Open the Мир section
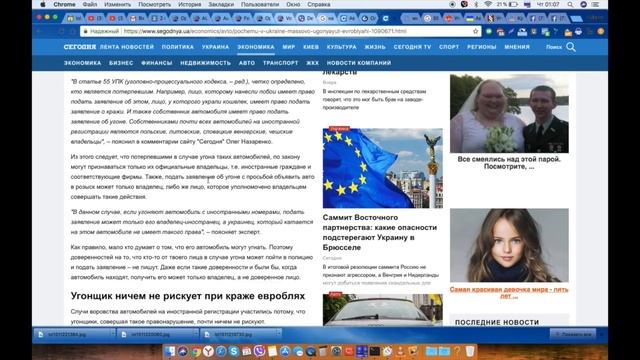 click(x=289, y=47)
